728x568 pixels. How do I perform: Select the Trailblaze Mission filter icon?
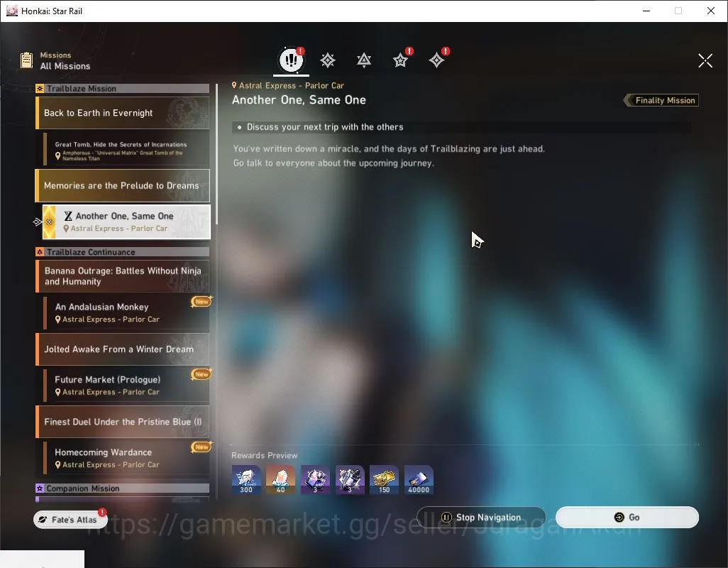[327, 60]
